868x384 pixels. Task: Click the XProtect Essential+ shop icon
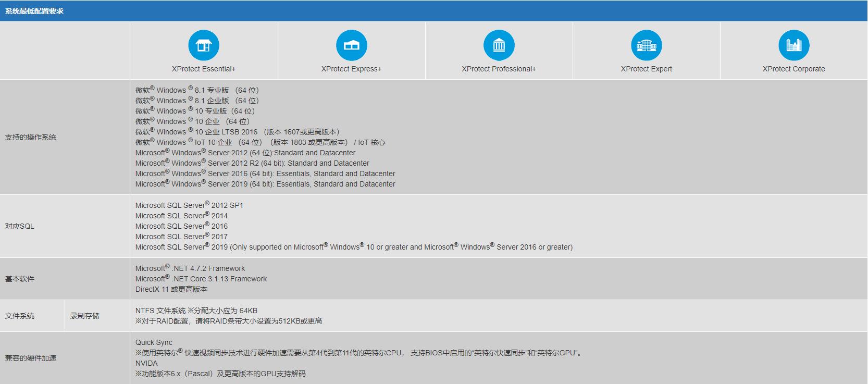(204, 45)
